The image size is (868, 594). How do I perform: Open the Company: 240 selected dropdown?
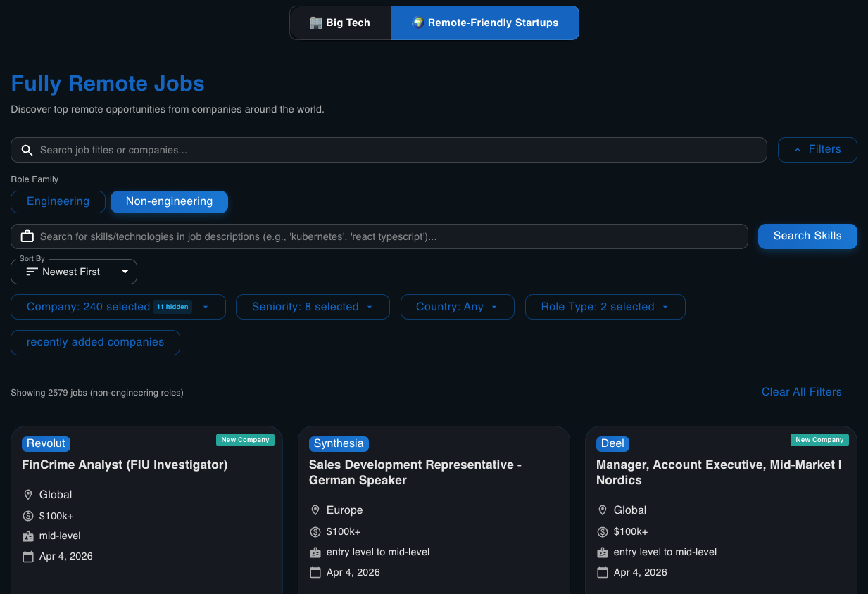[x=118, y=307]
